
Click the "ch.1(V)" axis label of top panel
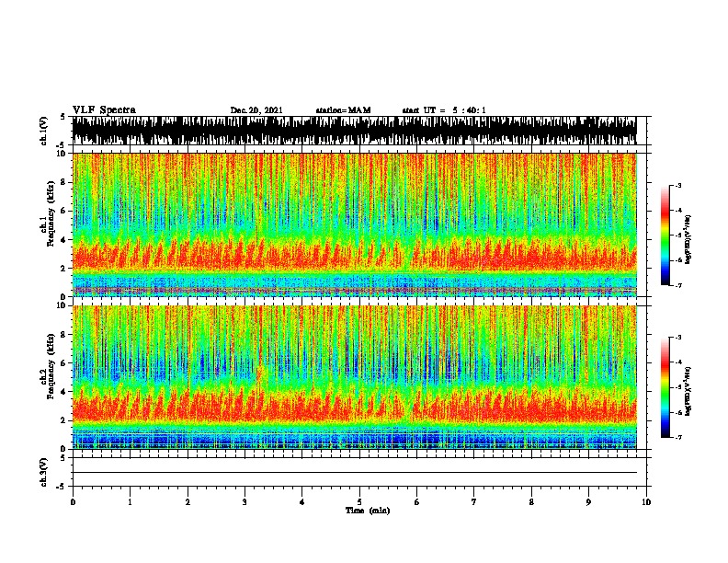click(x=44, y=131)
